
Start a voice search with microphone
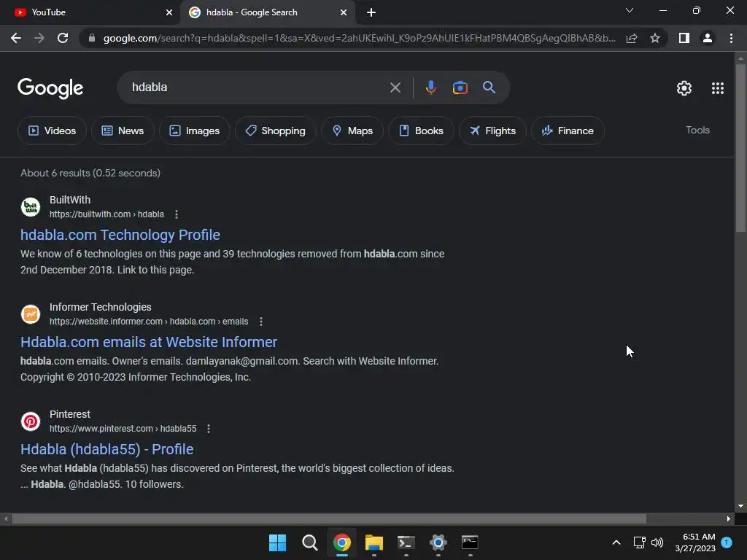(x=430, y=87)
